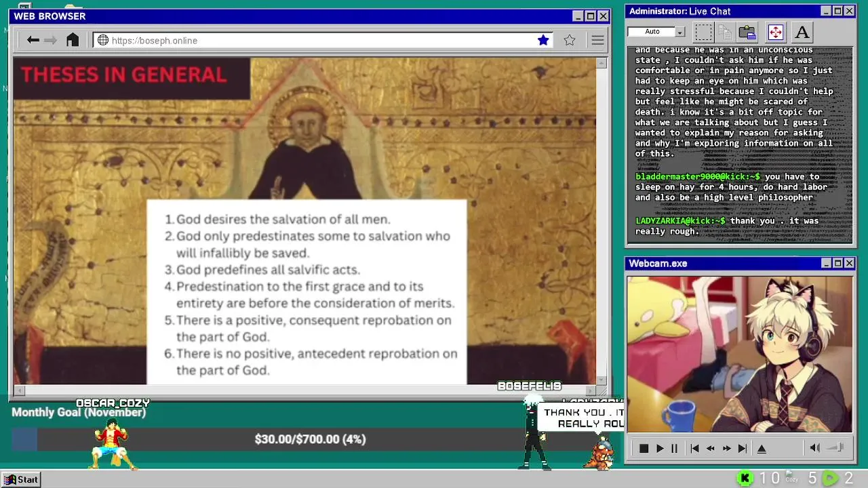Focus the boseph.online address field

click(323, 41)
